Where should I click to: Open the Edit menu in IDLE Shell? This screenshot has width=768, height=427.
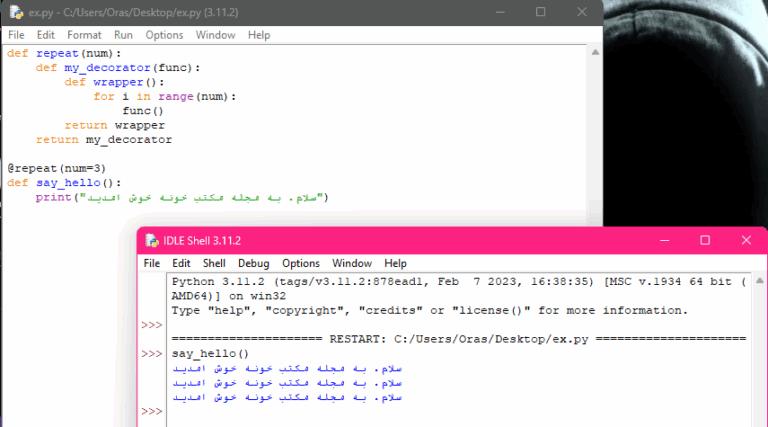point(181,263)
